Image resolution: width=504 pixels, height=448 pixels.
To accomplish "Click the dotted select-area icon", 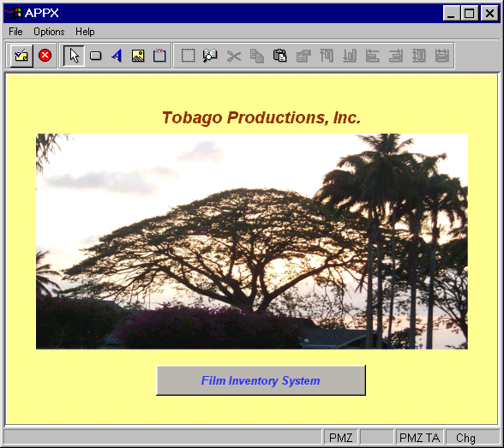I will coord(188,56).
